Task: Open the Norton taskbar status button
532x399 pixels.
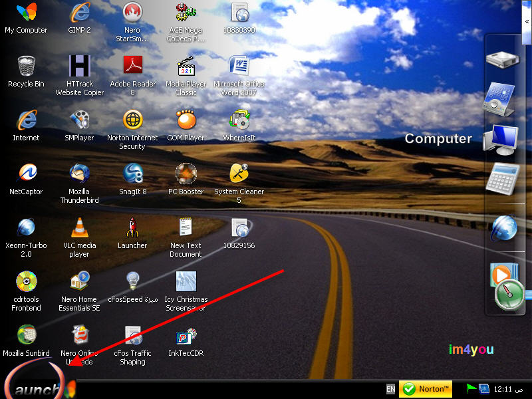Action: click(x=426, y=389)
